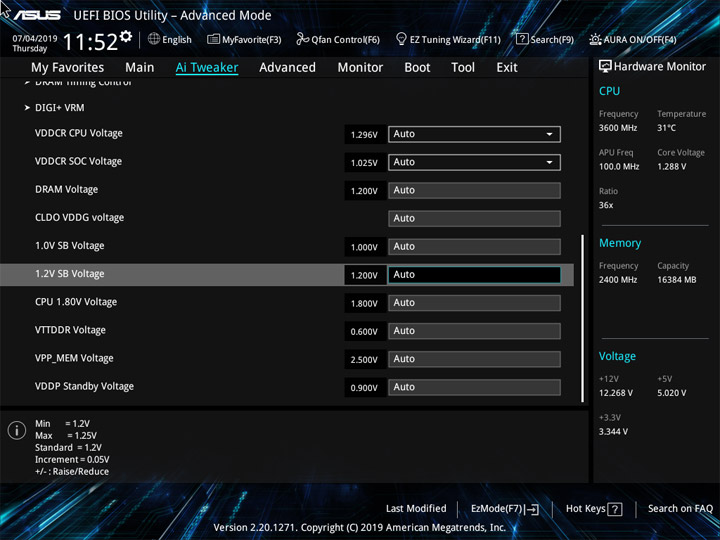Screen dimensions: 720x540
Task: Click the VPP_MEM Voltage Auto field
Action: [474, 359]
